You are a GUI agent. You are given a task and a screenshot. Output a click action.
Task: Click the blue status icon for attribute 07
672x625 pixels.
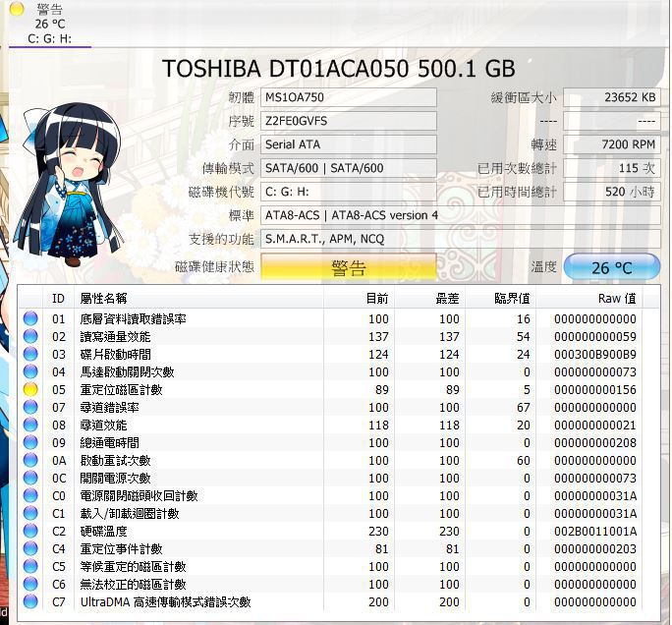30,407
